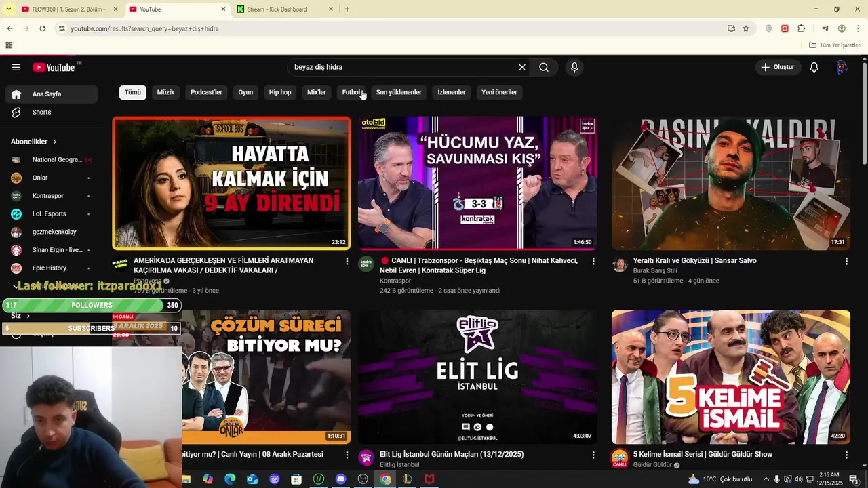Open the account avatar menu

[842, 67]
